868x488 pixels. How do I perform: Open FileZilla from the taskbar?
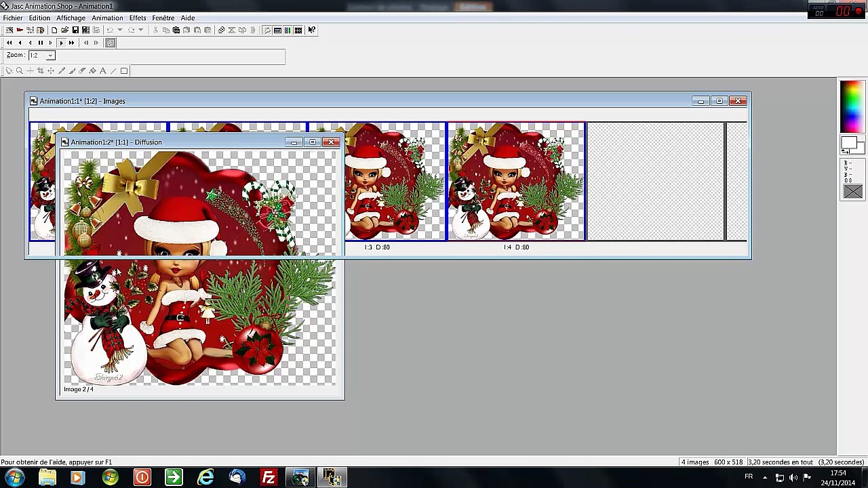point(269,477)
